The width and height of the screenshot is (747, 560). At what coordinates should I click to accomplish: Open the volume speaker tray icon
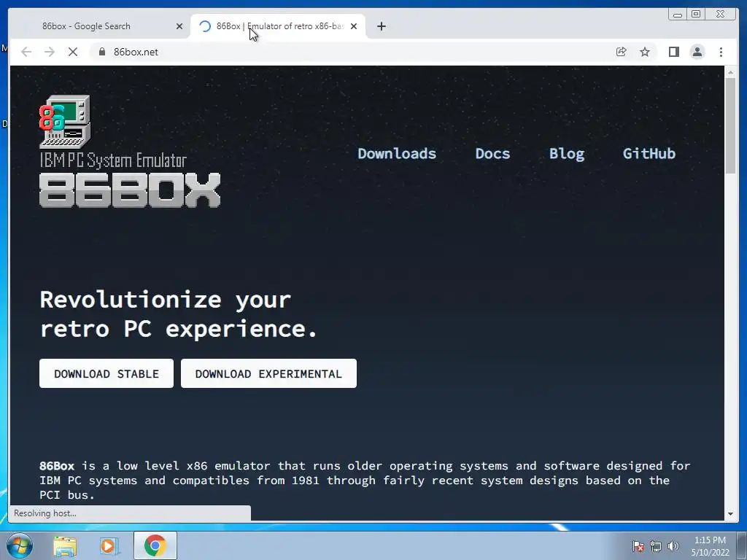[x=673, y=546]
